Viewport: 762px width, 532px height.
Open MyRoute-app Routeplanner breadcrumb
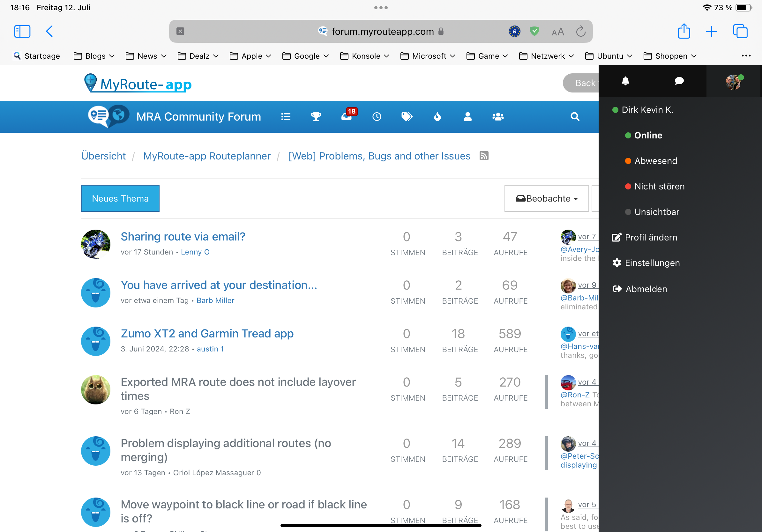point(207,156)
